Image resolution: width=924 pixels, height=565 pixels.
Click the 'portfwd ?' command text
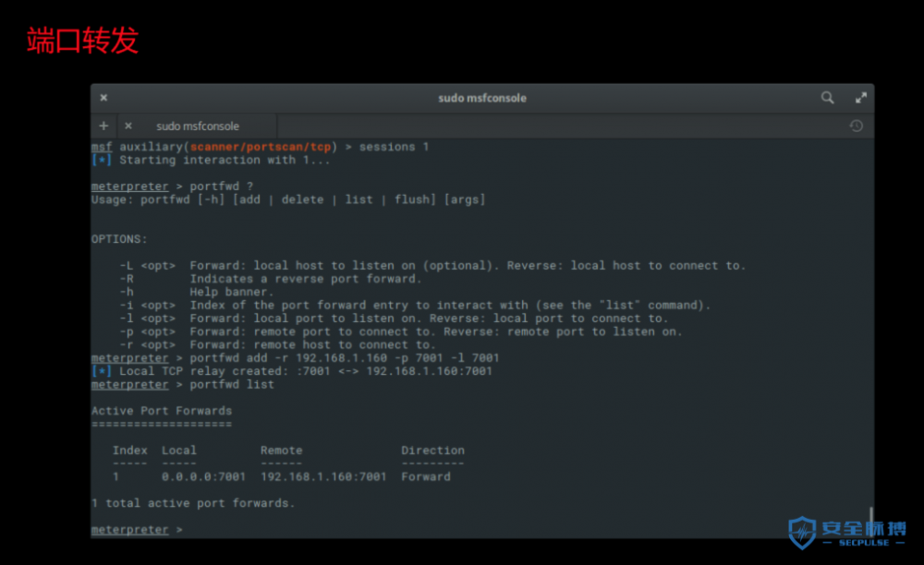coord(221,186)
